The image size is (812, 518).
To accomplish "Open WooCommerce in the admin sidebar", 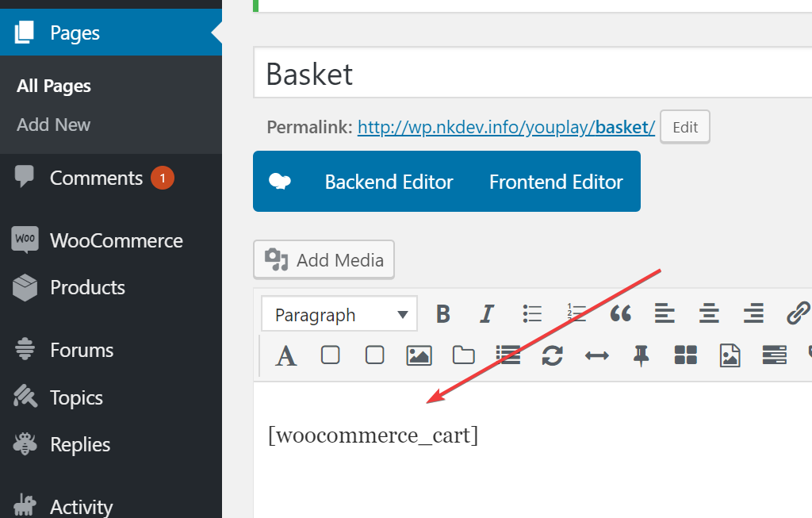I will 116,240.
